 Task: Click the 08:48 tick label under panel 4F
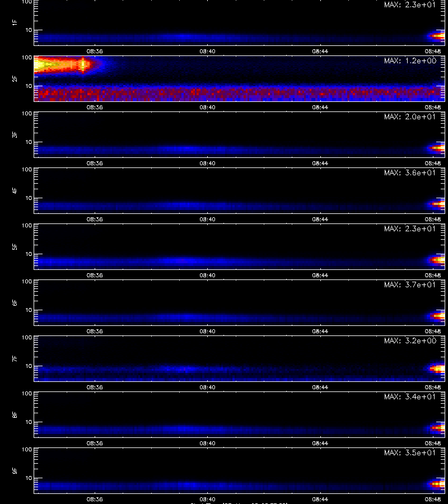point(433,219)
